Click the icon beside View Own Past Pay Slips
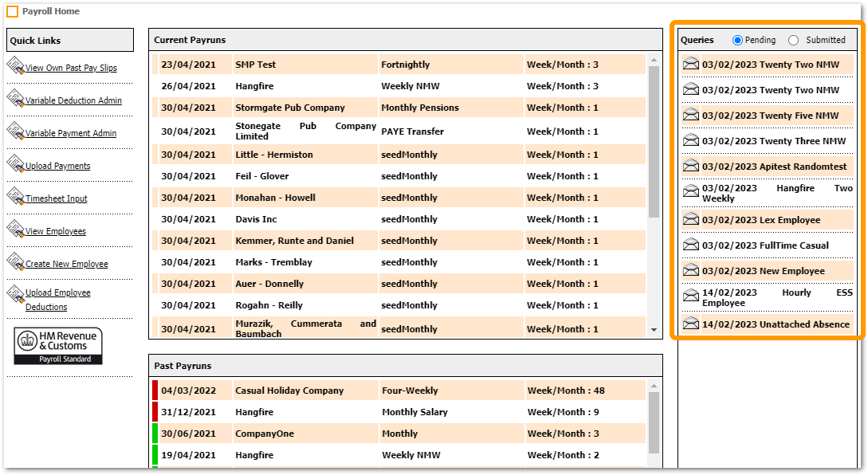The width and height of the screenshot is (868, 475). tap(15, 66)
